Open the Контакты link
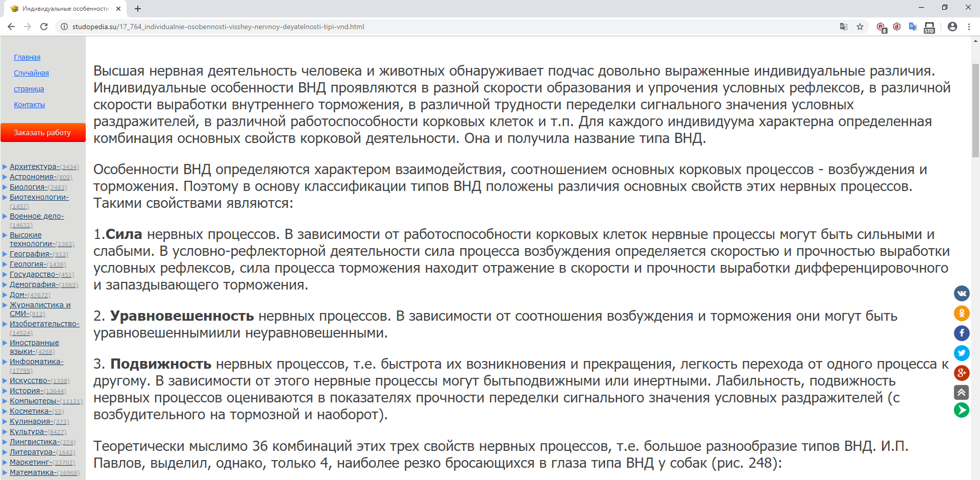The image size is (980, 480). tap(30, 105)
